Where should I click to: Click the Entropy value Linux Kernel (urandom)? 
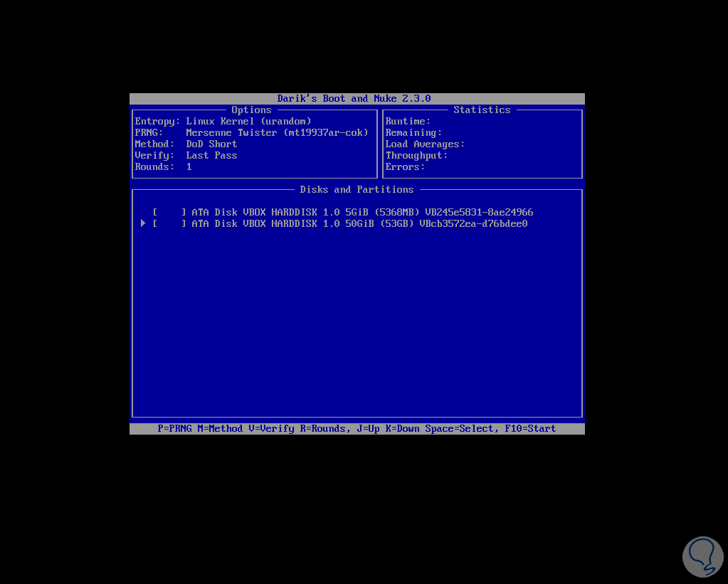[248, 121]
